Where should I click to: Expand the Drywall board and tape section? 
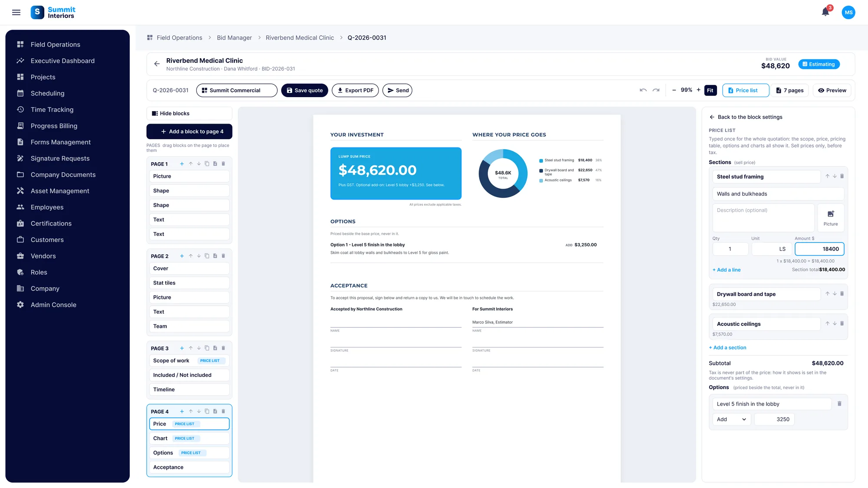click(766, 294)
